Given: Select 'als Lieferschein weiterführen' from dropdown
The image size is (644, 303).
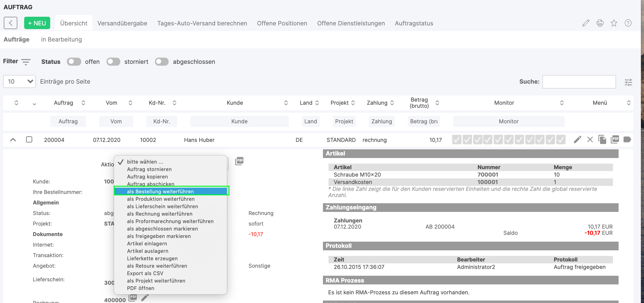Looking at the screenshot, I should point(162,206).
